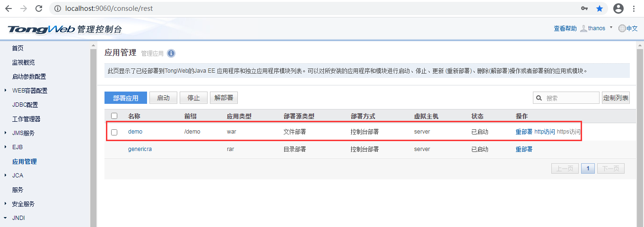The image size is (644, 227).
Task: Open 启动参数配置 in the sidebar
Action: point(29,76)
